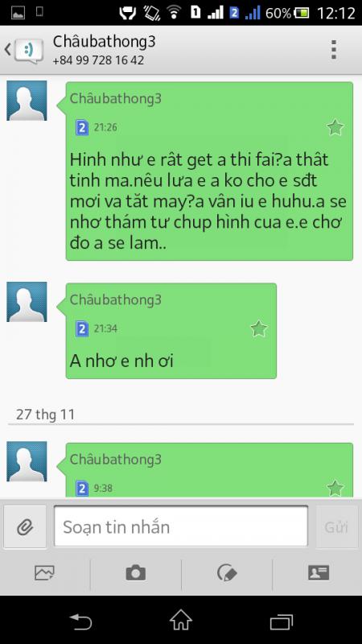Image resolution: width=362 pixels, height=644 pixels.
Task: Tap contact avatar beside the 21:34 message
Action: (x=27, y=301)
